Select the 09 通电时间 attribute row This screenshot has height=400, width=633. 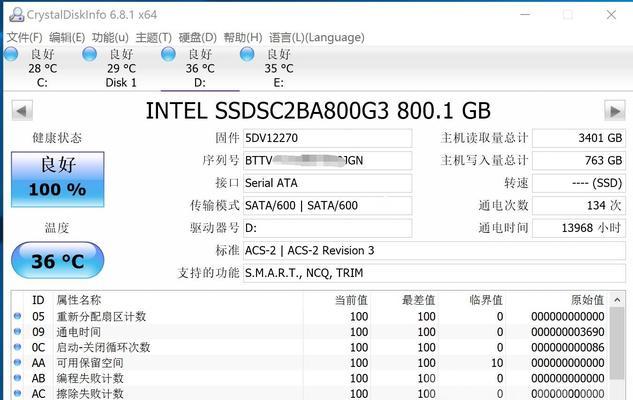[x=310, y=332]
